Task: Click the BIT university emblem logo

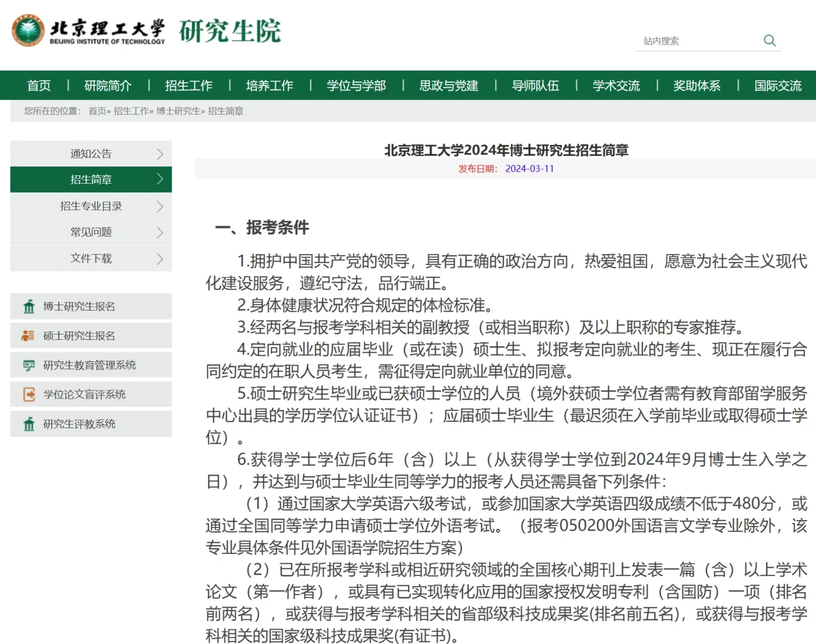Action: tap(28, 30)
